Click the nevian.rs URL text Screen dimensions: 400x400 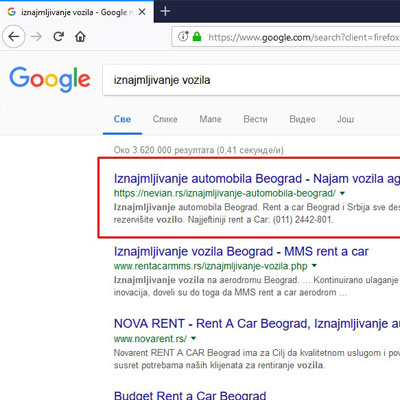[225, 193]
